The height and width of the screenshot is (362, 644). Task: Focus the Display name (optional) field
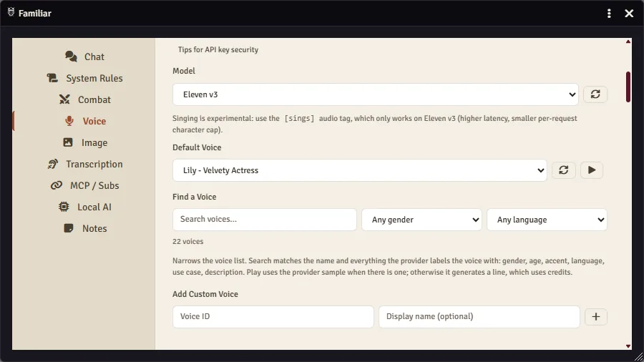pos(479,316)
